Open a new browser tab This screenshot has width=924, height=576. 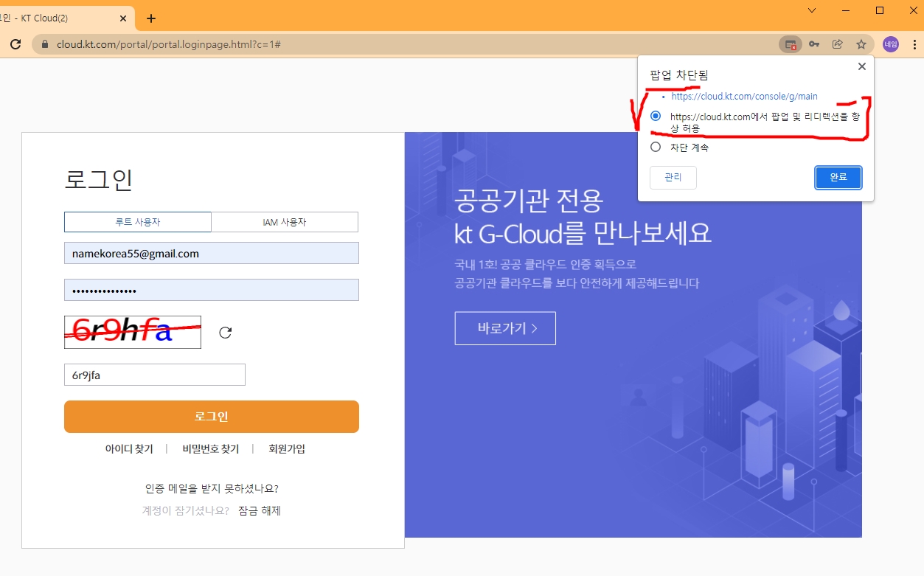click(x=151, y=18)
